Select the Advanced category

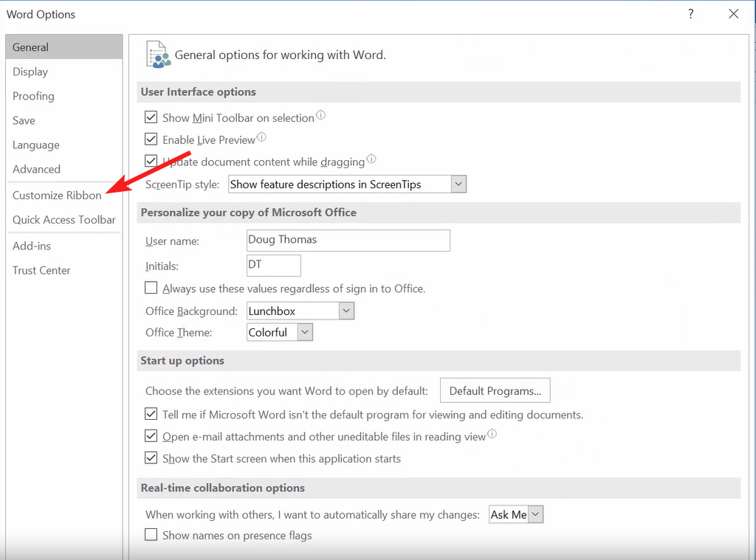click(x=64, y=169)
